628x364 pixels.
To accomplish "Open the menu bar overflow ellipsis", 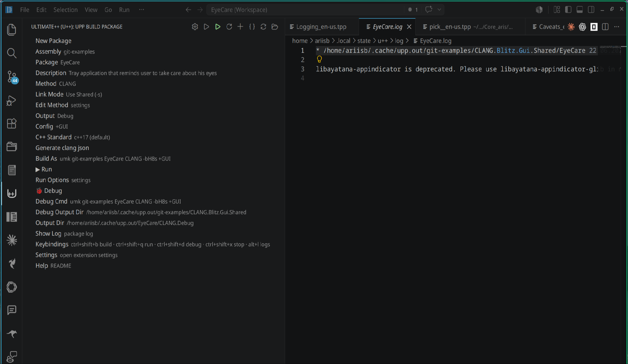I will 142,10.
